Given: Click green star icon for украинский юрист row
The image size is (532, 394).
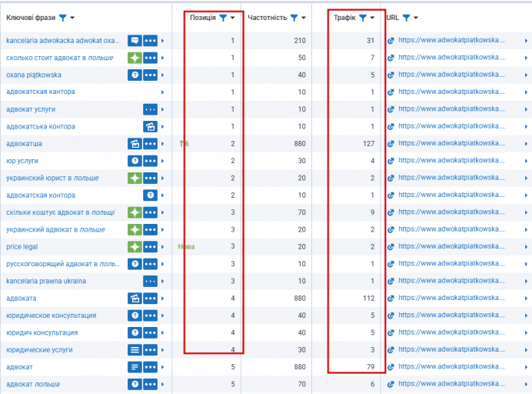Looking at the screenshot, I should click(135, 178).
